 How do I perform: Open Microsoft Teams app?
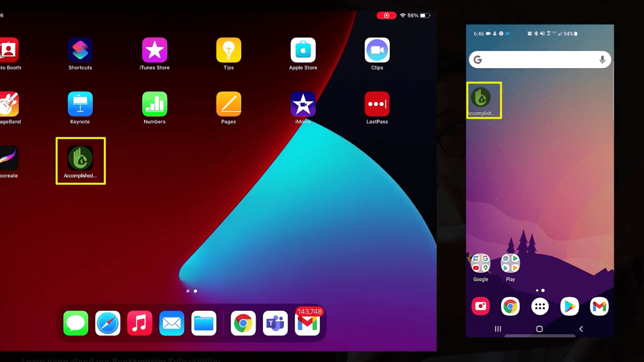click(x=275, y=323)
